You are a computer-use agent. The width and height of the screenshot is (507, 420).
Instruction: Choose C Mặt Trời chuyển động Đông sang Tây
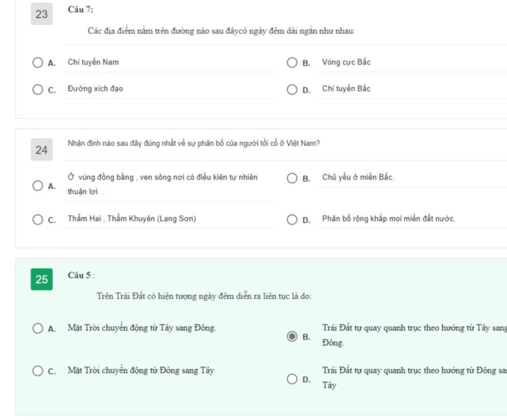[38, 371]
